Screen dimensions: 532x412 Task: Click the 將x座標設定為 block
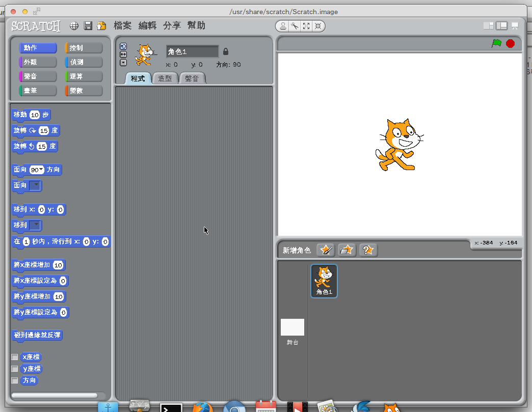pos(40,281)
